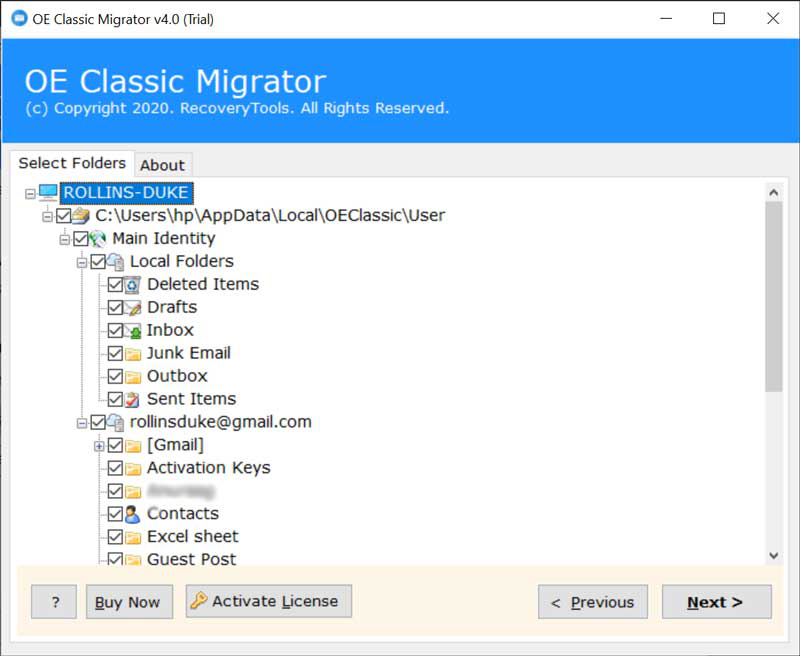Click the scrollbar up arrow
800x656 pixels.
[x=773, y=193]
